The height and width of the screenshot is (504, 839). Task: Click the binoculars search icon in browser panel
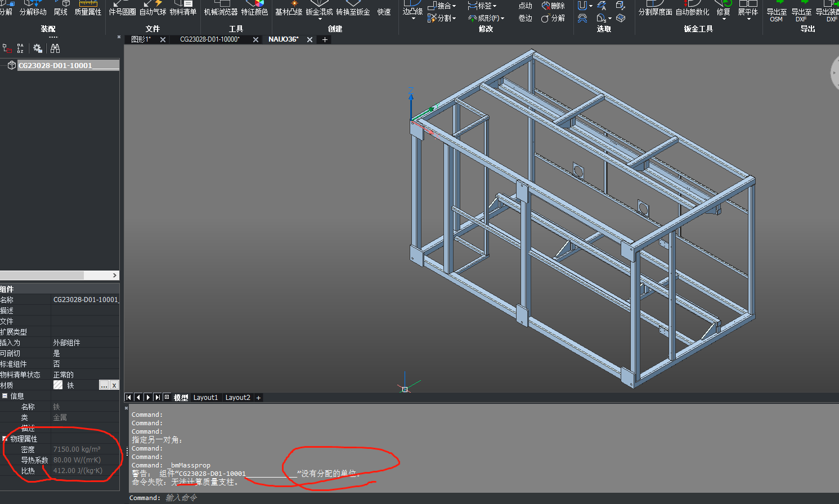click(x=55, y=49)
